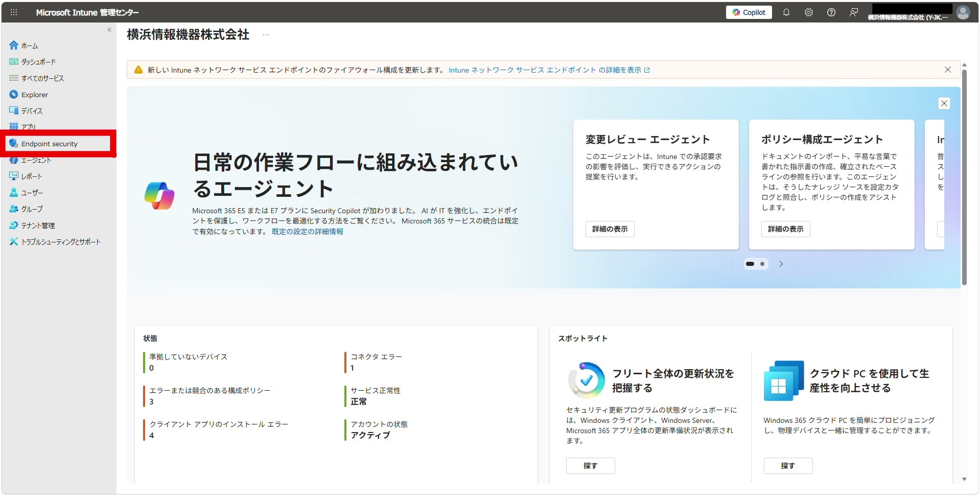Go to previous agent card page arrow

[731, 264]
